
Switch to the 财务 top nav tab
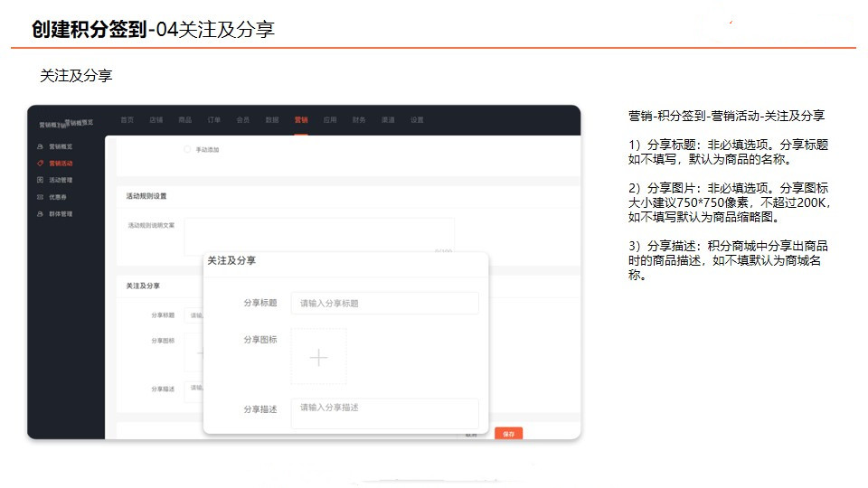point(359,119)
